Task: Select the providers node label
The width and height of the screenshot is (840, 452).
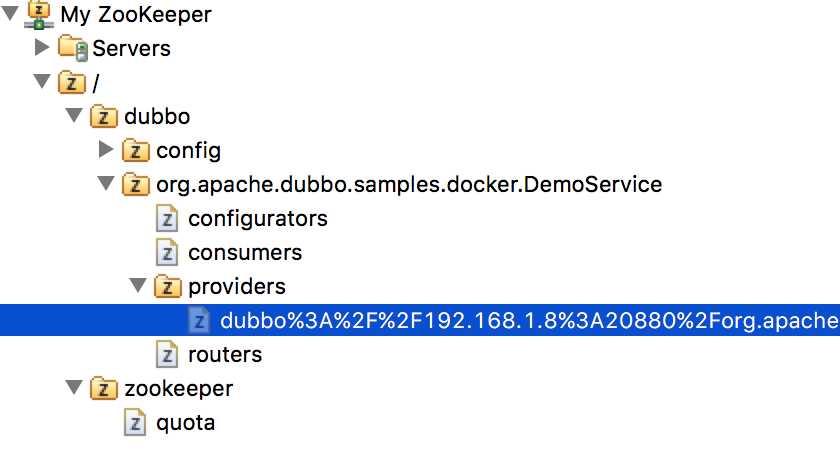Action: click(x=237, y=287)
